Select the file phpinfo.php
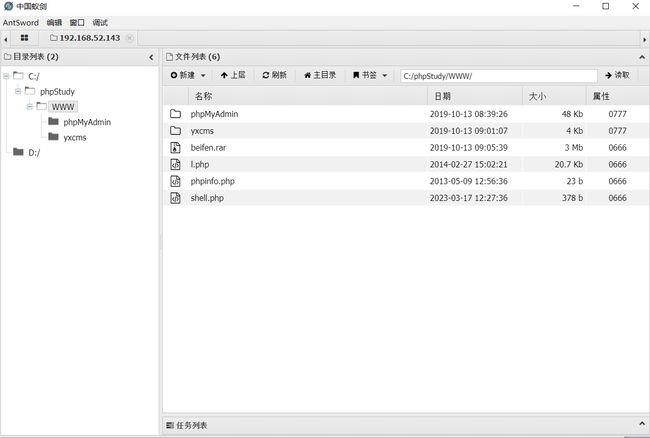Image resolution: width=650 pixels, height=438 pixels. (x=213, y=181)
